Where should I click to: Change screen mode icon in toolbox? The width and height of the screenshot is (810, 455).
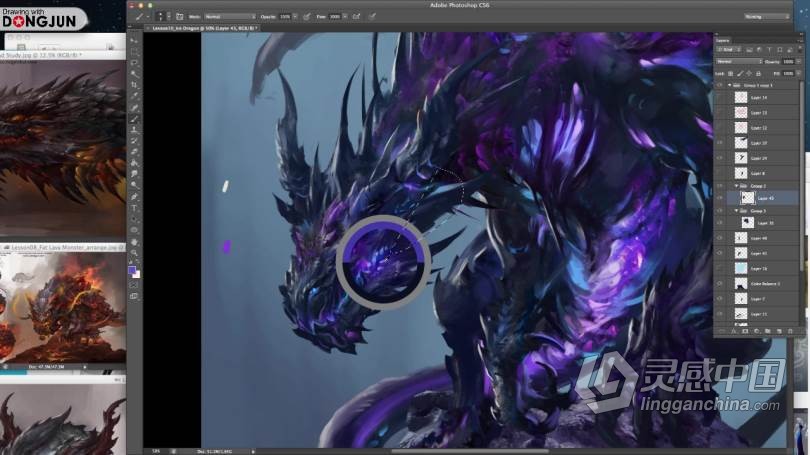coord(134,296)
